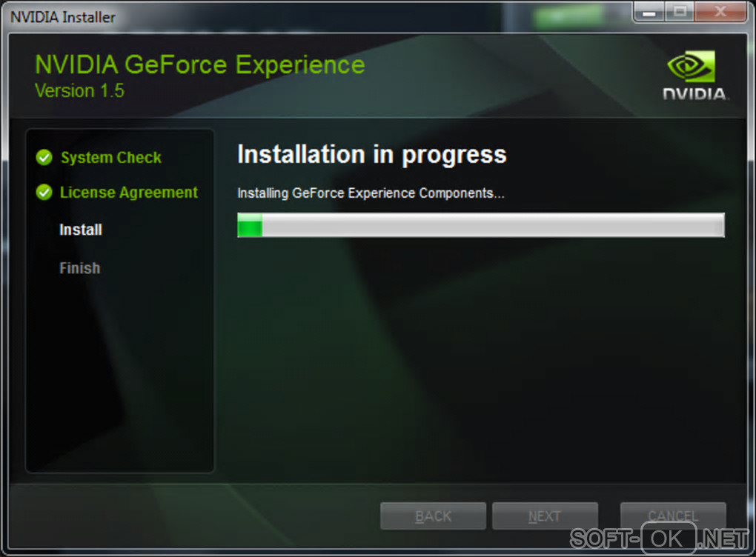Click the BACK button
This screenshot has height=557, width=756.
(433, 516)
